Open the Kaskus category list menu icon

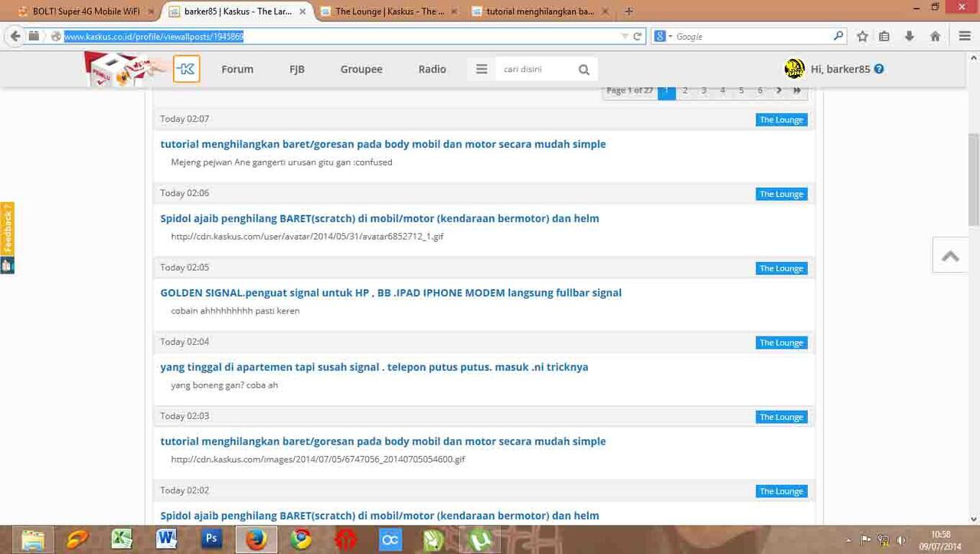pyautogui.click(x=482, y=69)
